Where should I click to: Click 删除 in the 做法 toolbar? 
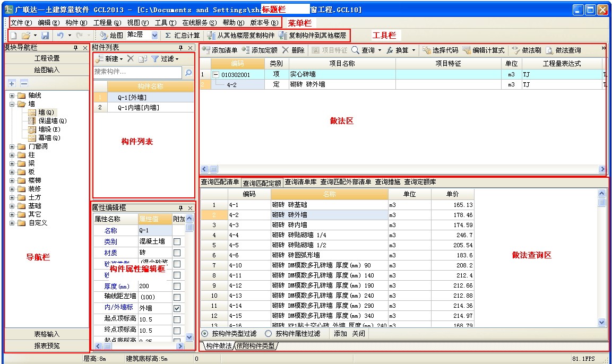click(x=292, y=50)
